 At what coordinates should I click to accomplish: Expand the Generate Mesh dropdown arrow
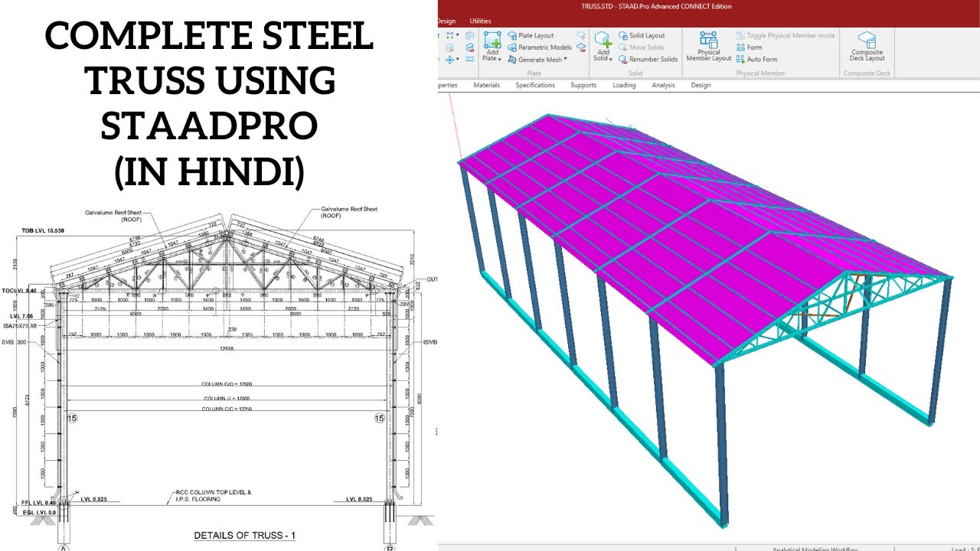coord(565,59)
